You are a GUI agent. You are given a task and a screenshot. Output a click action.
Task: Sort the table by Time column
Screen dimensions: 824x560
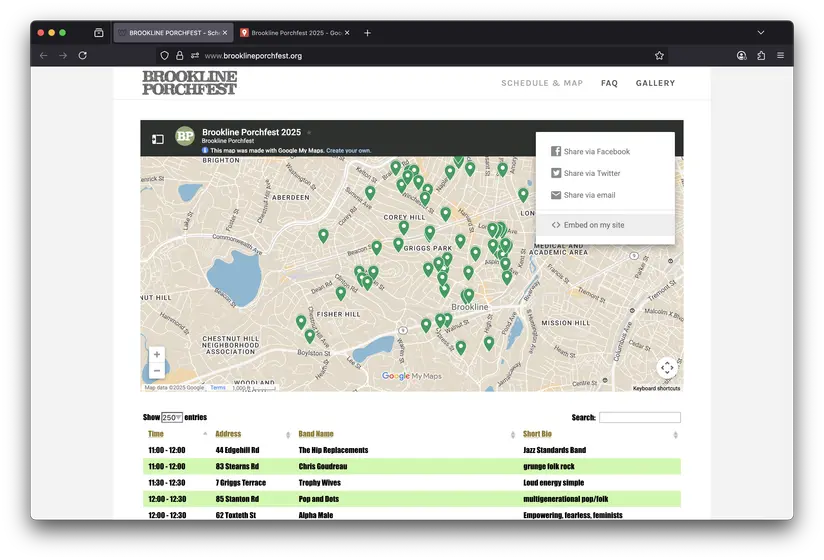[156, 434]
